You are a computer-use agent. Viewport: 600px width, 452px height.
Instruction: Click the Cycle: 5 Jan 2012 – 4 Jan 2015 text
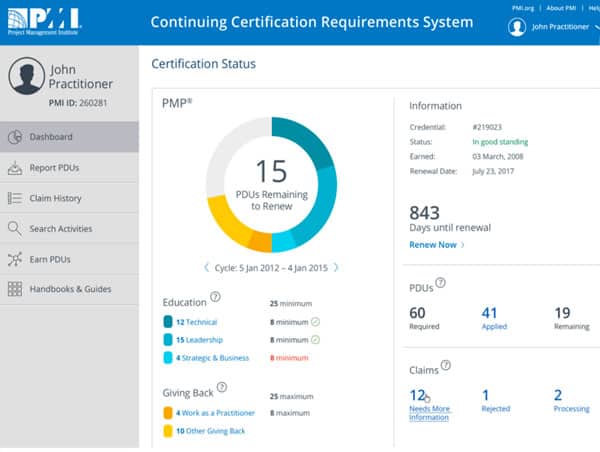[x=271, y=268]
